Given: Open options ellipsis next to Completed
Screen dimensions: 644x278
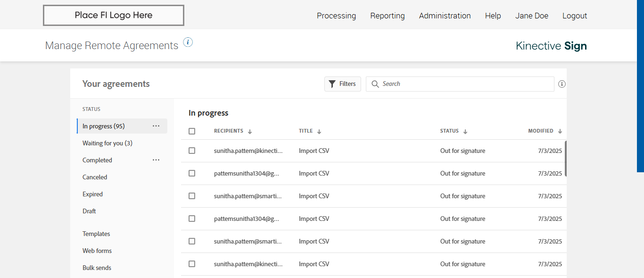Looking at the screenshot, I should [156, 160].
